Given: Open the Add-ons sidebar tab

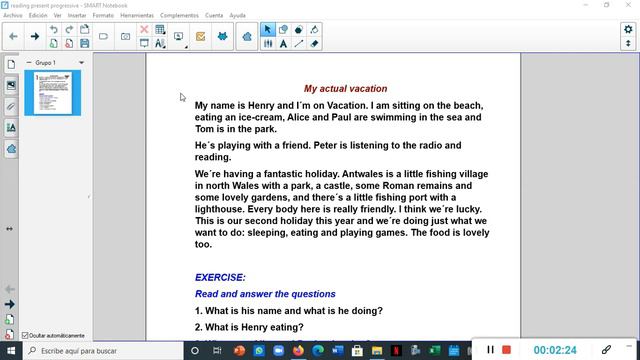Looking at the screenshot, I should (11, 149).
